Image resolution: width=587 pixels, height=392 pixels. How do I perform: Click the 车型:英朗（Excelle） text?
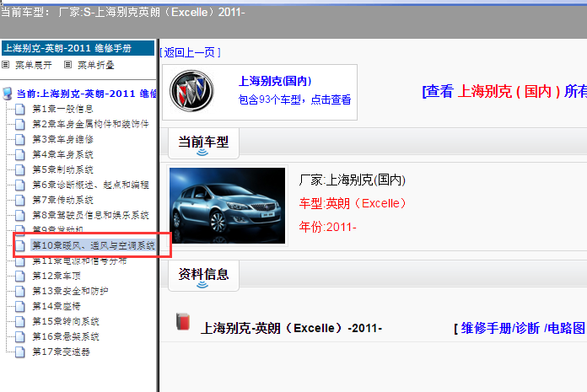[x=353, y=203]
